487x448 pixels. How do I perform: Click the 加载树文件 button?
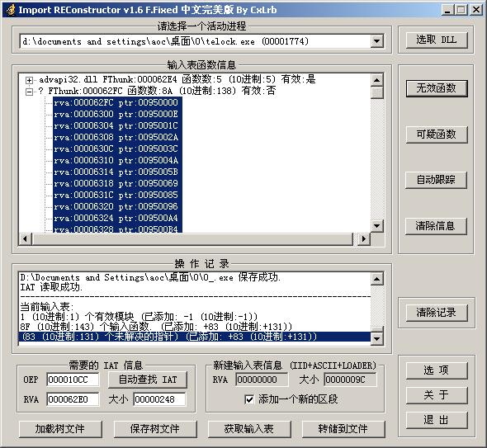(x=60, y=429)
